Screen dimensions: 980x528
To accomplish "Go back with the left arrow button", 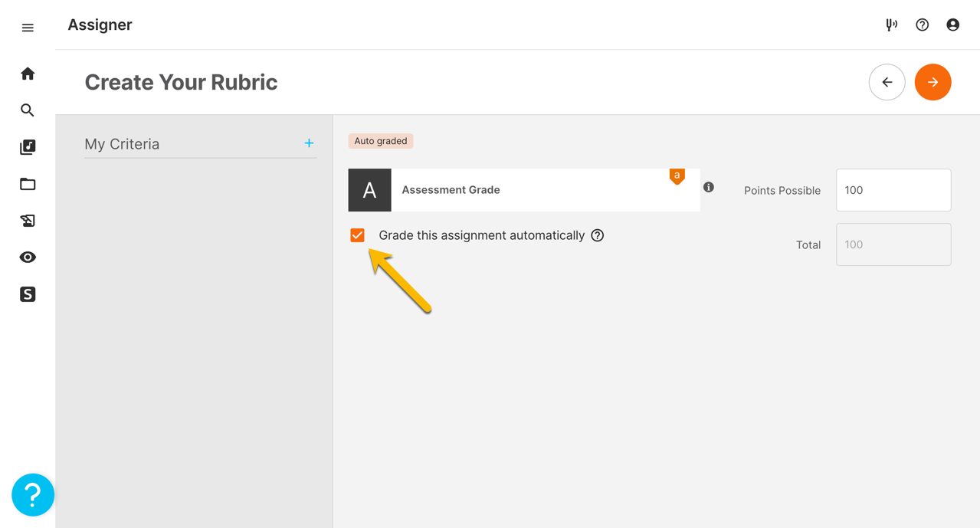I will coord(887,82).
